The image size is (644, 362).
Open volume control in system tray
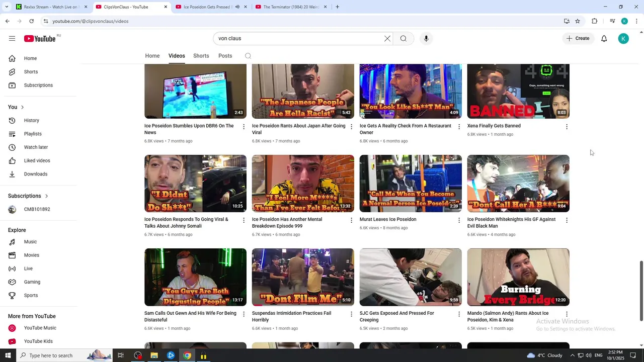[588, 355]
